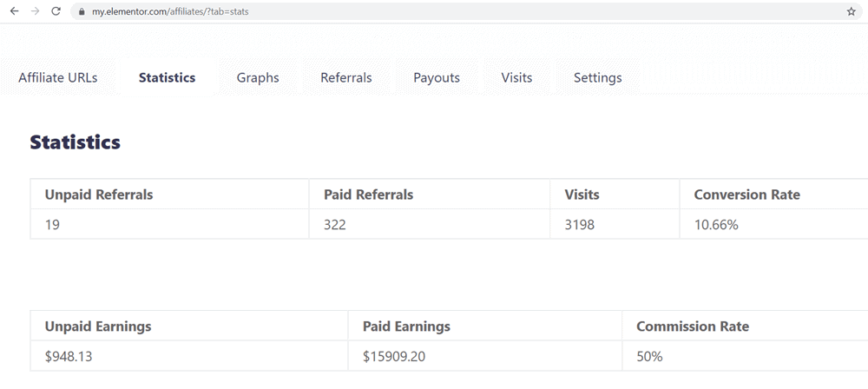Switch to the Graphs tab
Viewport: 868px width, 389px height.
point(258,77)
